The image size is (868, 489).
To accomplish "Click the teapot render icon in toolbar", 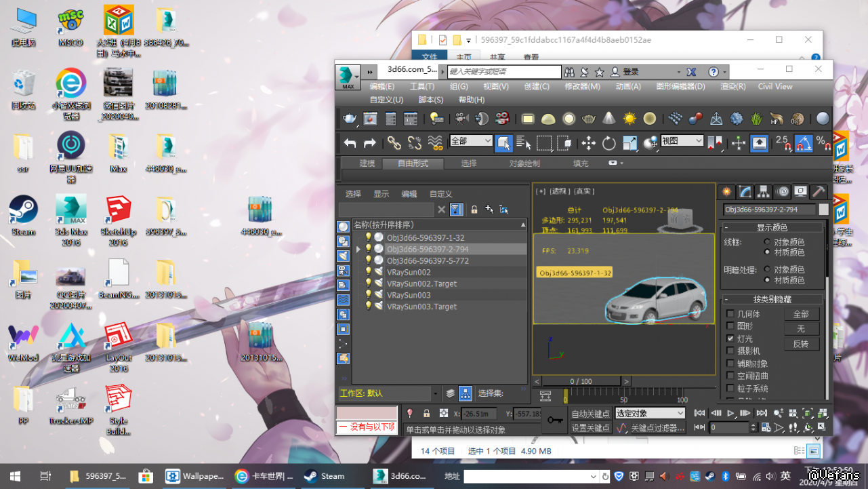I will pos(350,119).
